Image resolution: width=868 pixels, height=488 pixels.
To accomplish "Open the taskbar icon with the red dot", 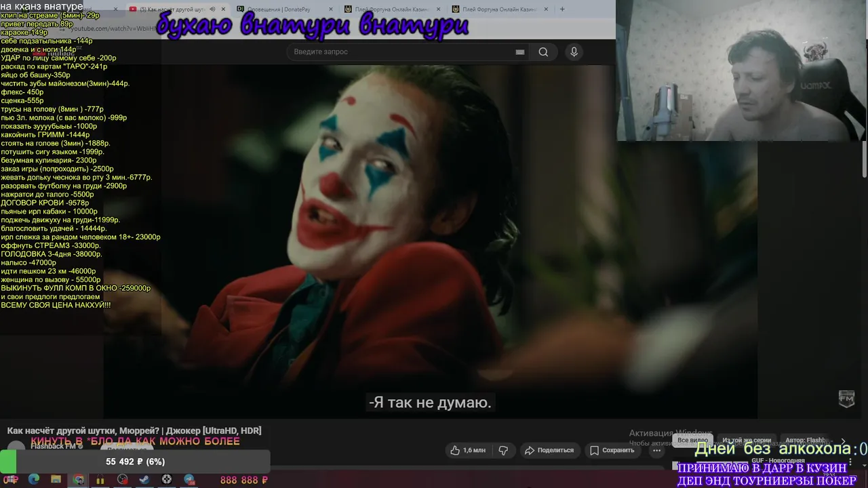I will (x=122, y=479).
